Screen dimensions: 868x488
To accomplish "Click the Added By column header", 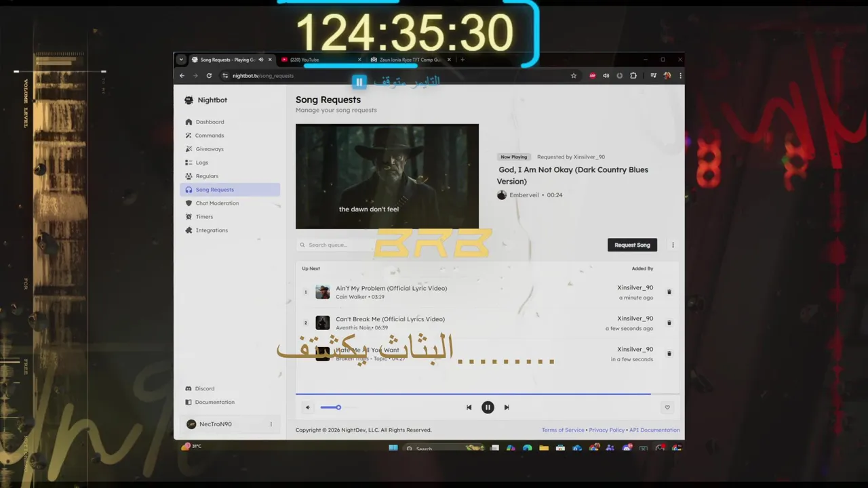I will 642,268.
